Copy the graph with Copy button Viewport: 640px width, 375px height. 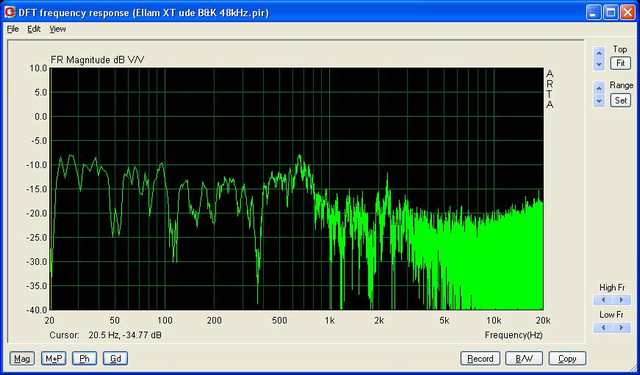point(567,359)
